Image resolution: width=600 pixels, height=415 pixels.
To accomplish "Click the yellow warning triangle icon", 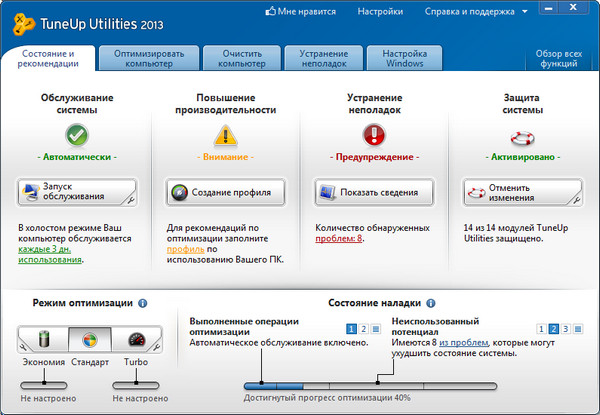I will pyautogui.click(x=225, y=134).
